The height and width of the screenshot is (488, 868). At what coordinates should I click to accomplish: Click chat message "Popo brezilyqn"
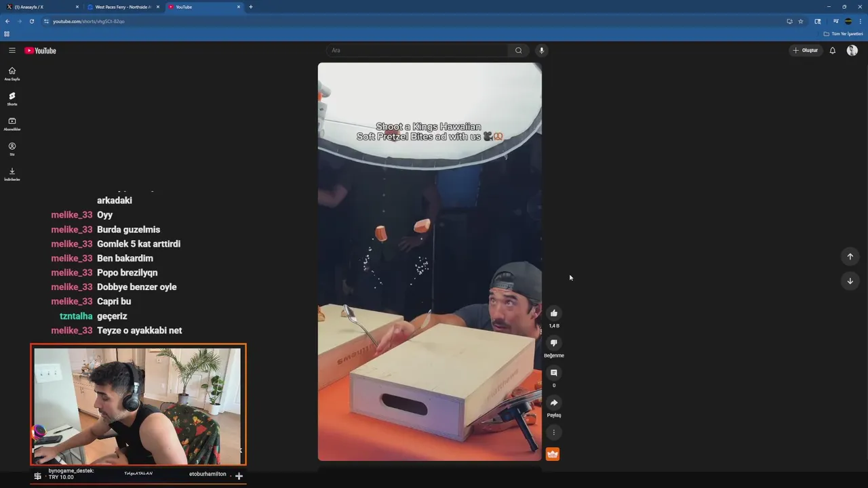[x=127, y=272]
